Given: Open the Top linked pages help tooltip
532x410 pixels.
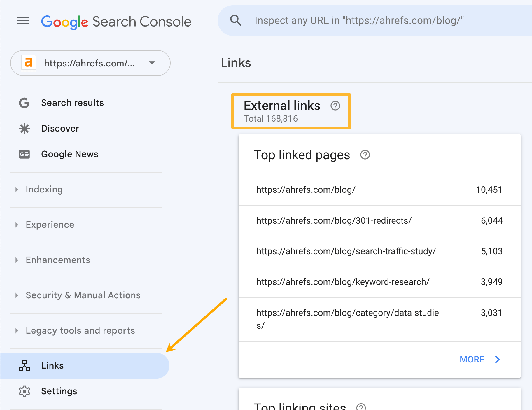Looking at the screenshot, I should 365,155.
